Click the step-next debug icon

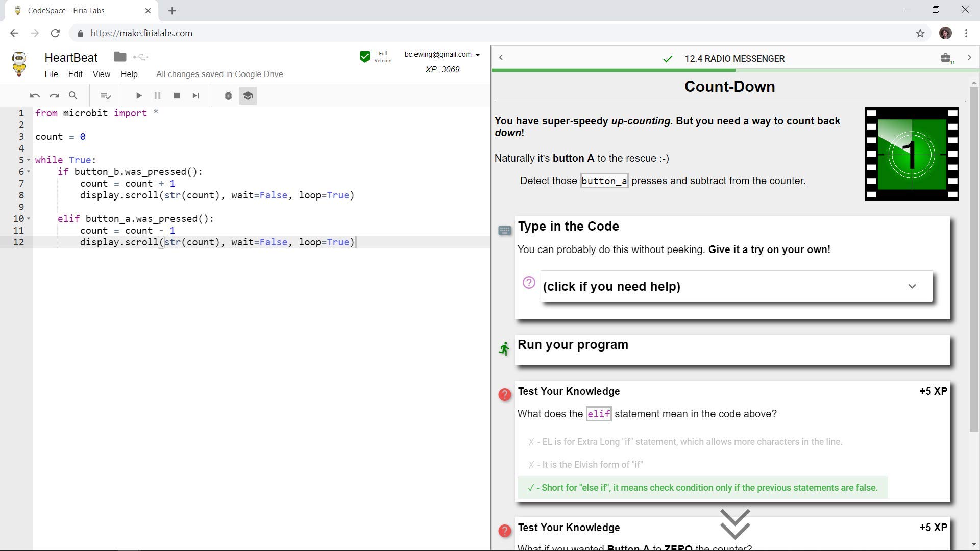point(195,96)
